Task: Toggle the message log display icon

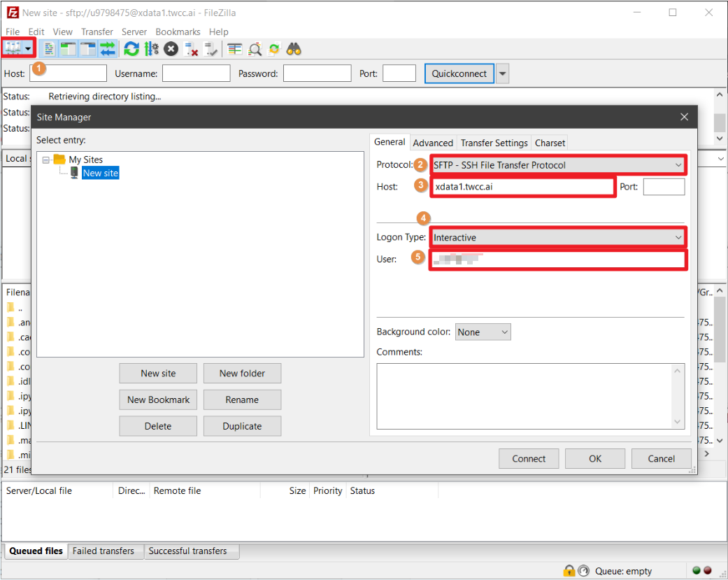Action: click(48, 49)
